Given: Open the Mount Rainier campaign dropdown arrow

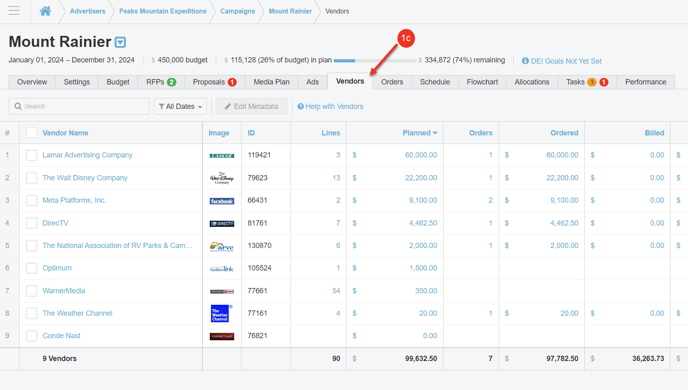Looking at the screenshot, I should coord(120,42).
